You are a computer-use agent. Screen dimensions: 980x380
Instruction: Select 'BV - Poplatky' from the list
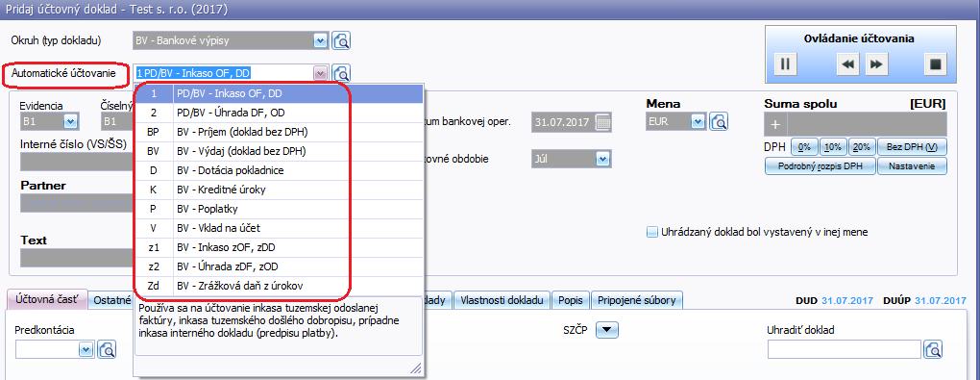click(280, 209)
